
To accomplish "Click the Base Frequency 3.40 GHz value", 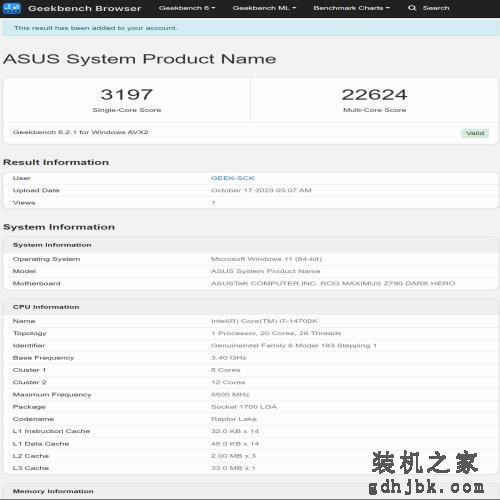I will pos(229,358).
